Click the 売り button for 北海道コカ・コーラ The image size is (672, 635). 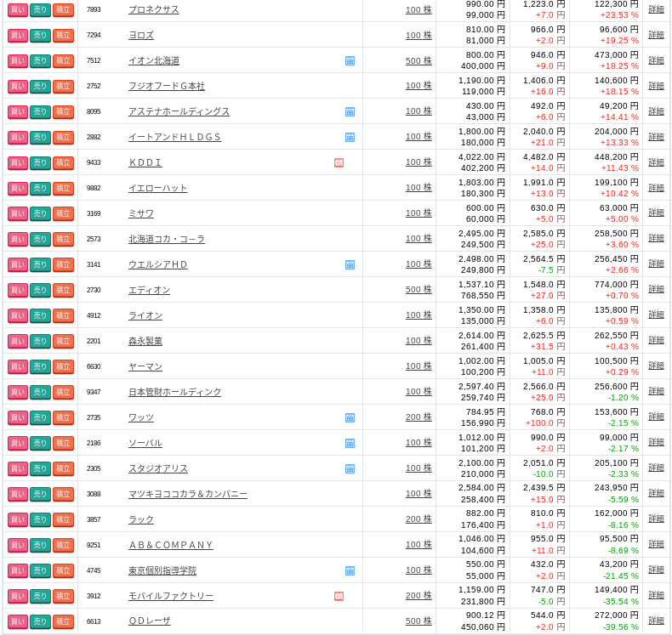[40, 239]
